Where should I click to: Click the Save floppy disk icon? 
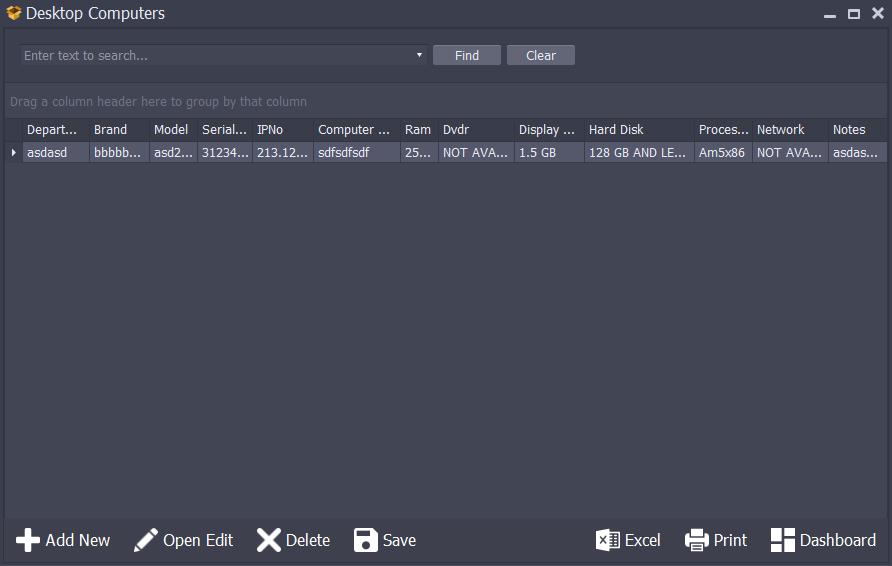pos(365,540)
